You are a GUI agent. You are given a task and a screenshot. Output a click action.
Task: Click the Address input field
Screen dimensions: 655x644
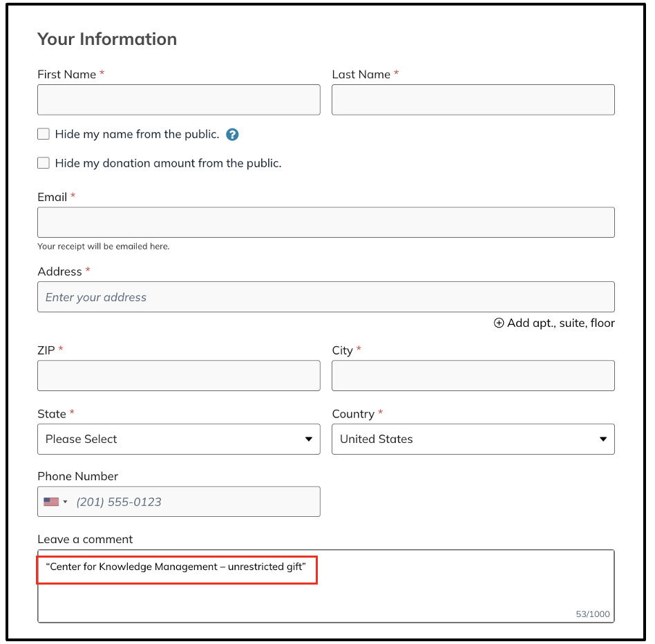[326, 297]
